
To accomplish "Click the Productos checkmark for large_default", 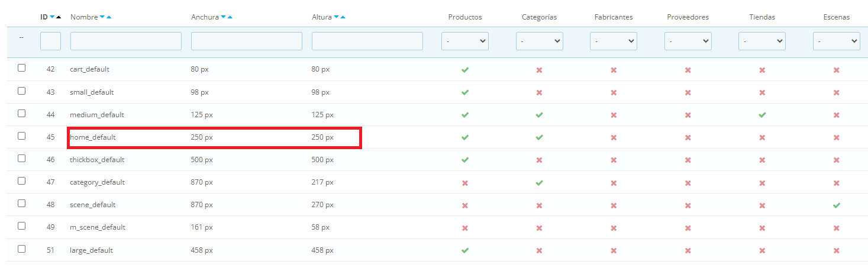I will [x=465, y=250].
